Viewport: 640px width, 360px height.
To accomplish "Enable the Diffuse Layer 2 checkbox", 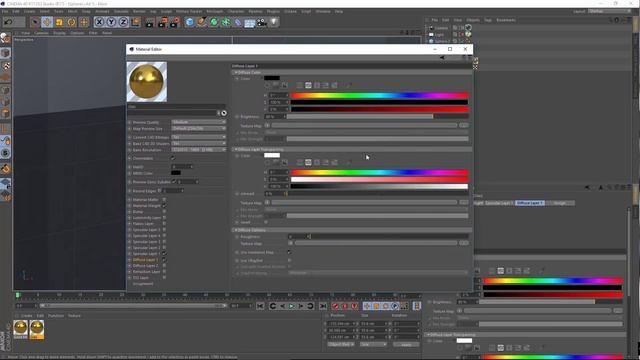I will [x=164, y=266].
